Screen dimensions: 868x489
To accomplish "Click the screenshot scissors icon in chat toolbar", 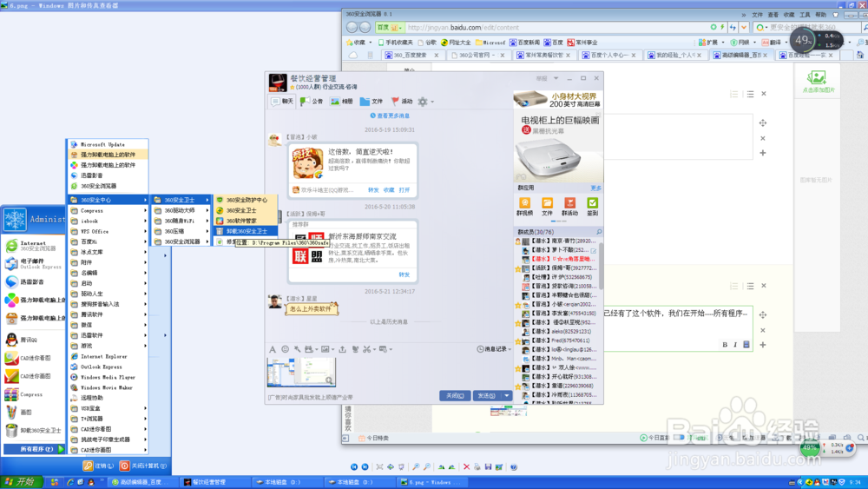I will pyautogui.click(x=366, y=349).
